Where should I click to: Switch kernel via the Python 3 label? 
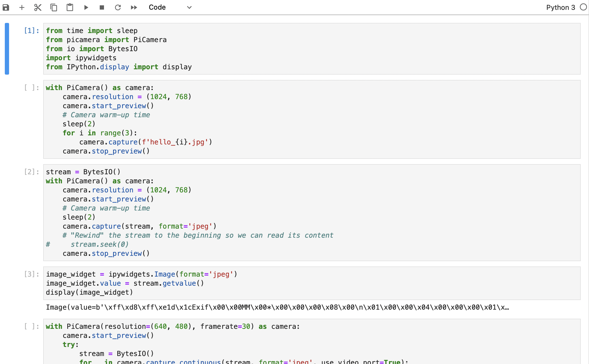point(560,7)
